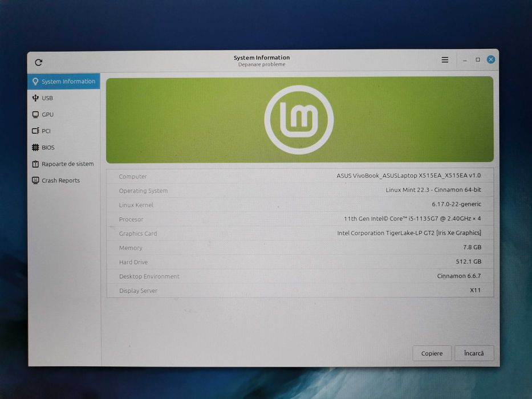Click the System Information lightbulb icon
Screen dimensions: 532x399
[x=35, y=82]
